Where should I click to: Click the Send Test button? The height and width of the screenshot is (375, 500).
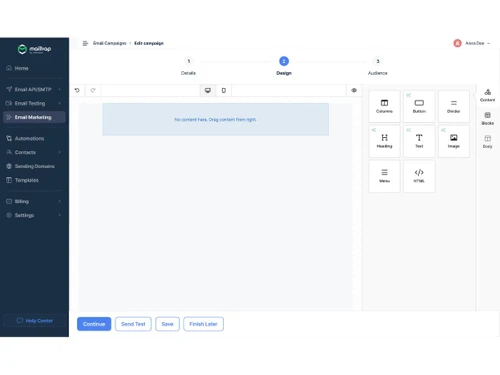tap(133, 324)
